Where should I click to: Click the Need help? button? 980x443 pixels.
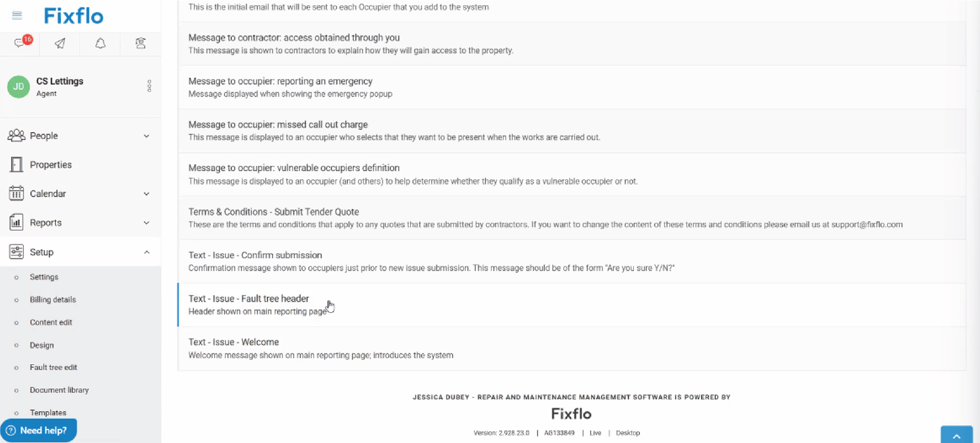tap(38, 430)
